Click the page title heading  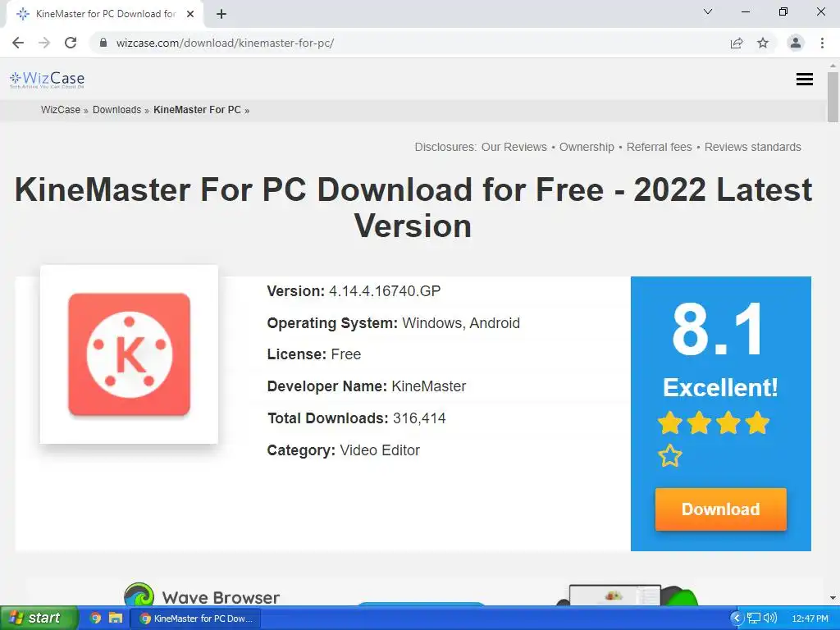click(x=413, y=208)
